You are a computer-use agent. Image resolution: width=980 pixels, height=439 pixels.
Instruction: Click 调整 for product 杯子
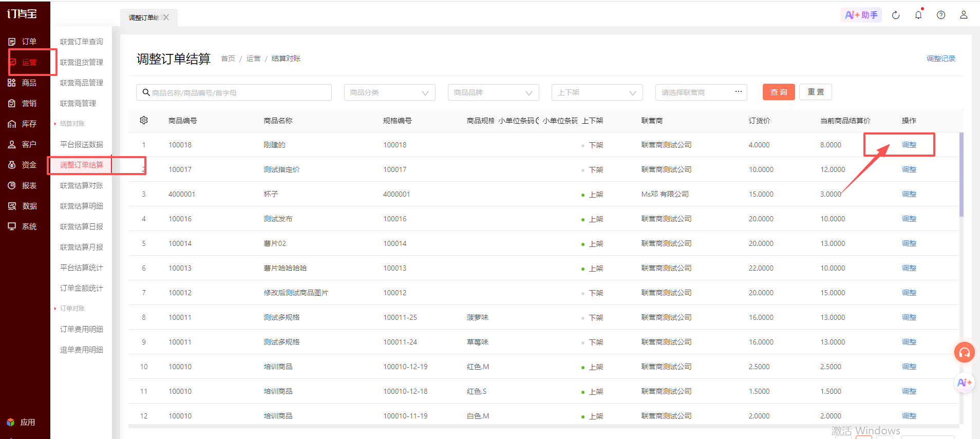(909, 194)
